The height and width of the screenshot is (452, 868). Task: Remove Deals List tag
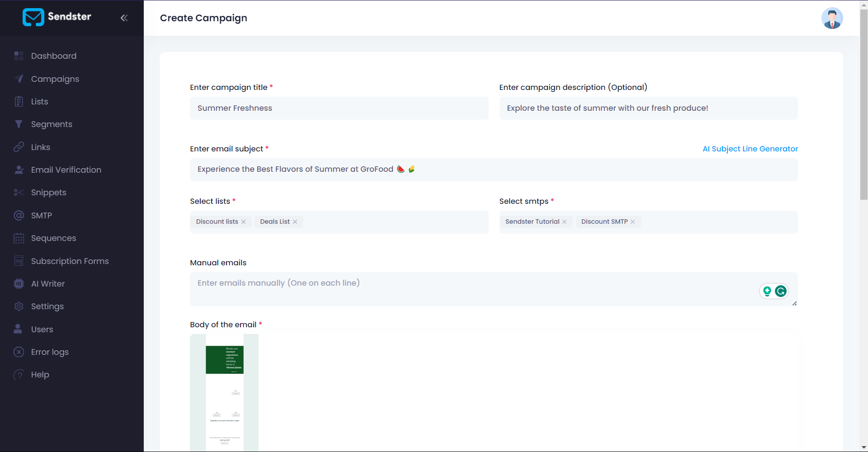click(x=295, y=222)
